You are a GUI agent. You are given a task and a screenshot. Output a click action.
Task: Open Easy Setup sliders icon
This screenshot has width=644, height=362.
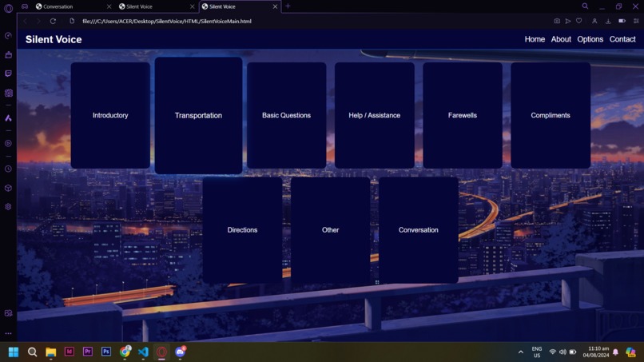click(636, 21)
